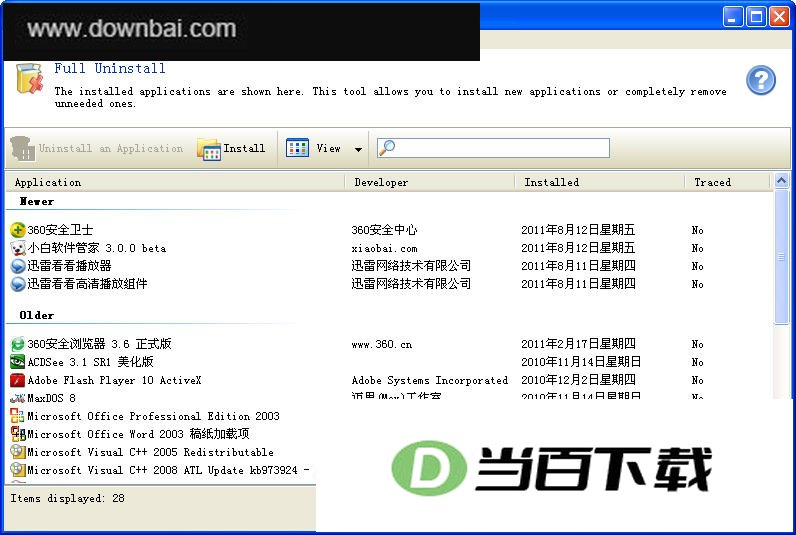Viewport: 796px width, 535px height.
Task: Select row Microsoft Visual C++ 2005 Redistributable
Action: [x=150, y=452]
